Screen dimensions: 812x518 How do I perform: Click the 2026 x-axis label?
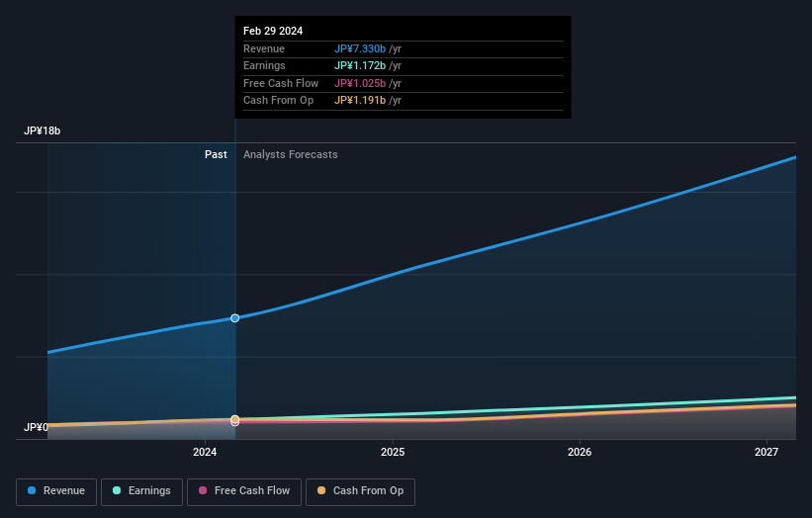(x=580, y=453)
